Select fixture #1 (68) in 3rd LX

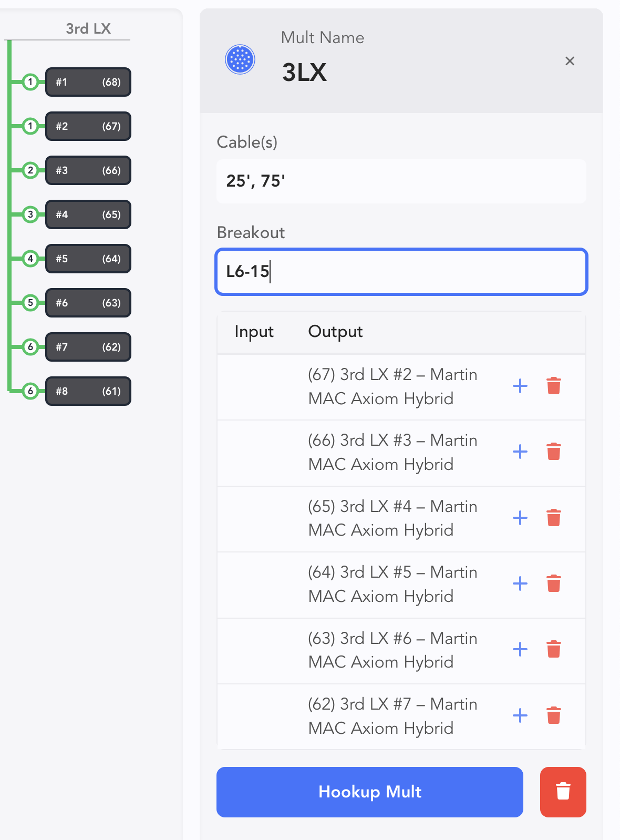click(88, 82)
